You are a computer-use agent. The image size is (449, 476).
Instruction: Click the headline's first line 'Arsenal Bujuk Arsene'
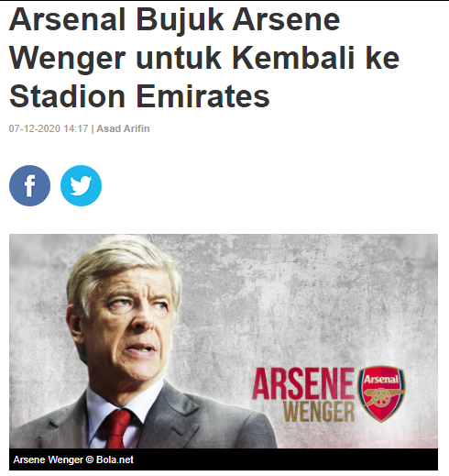point(175,20)
